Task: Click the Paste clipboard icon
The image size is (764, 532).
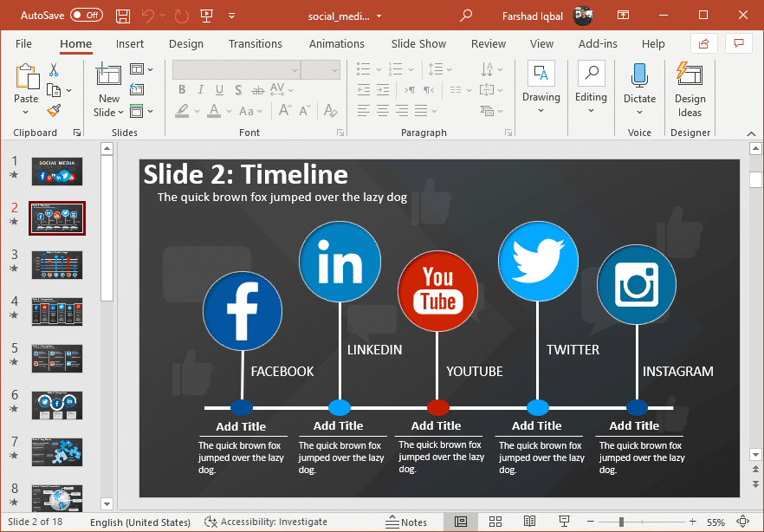Action: [26, 78]
